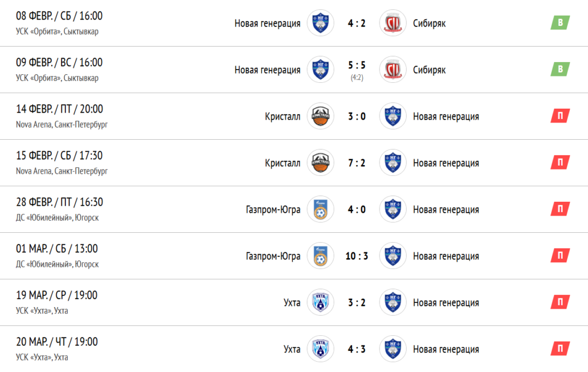The height and width of the screenshot is (372, 588).
Task: Click Сибиряк logo in 08 ФЕВР. match
Action: [x=393, y=23]
